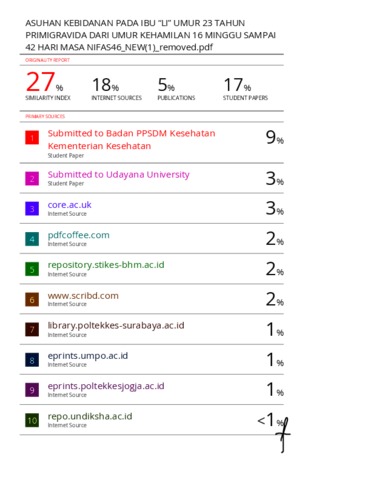Open the pdfcoffee.com source link
371x480 pixels.
[78, 235]
